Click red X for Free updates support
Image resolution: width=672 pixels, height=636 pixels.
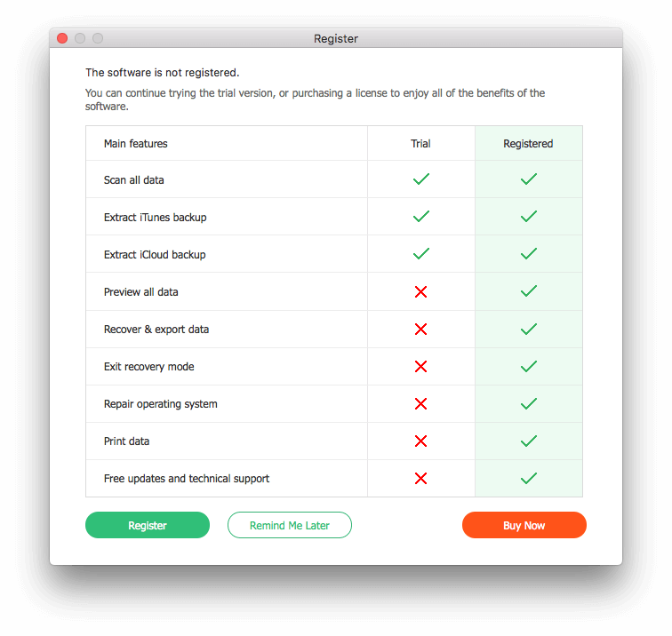pos(420,478)
